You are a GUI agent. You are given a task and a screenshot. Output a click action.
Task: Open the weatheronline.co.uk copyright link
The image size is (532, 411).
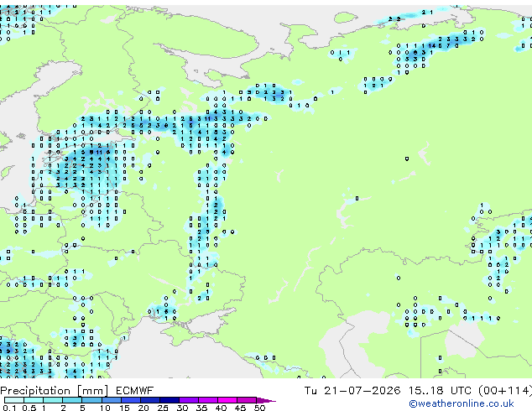click(462, 403)
